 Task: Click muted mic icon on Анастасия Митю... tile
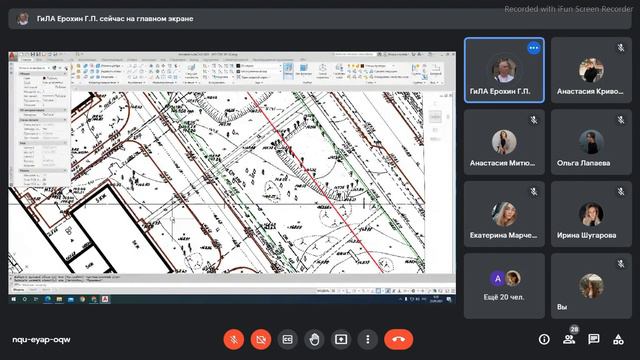pyautogui.click(x=533, y=120)
